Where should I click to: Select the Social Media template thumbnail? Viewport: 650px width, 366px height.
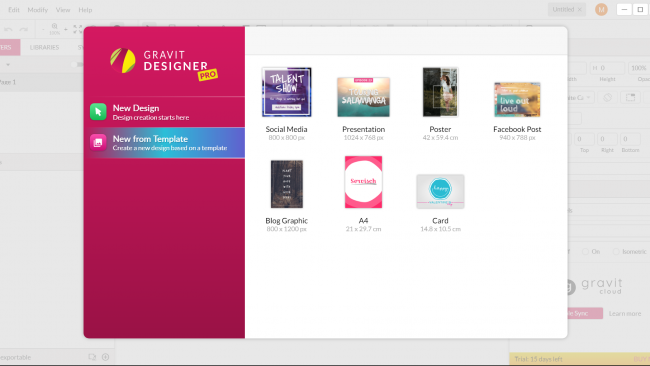pos(286,92)
